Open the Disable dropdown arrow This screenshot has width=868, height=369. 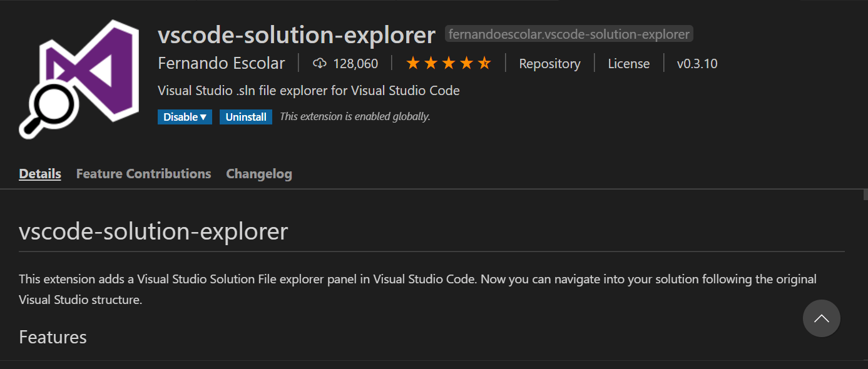pyautogui.click(x=203, y=117)
